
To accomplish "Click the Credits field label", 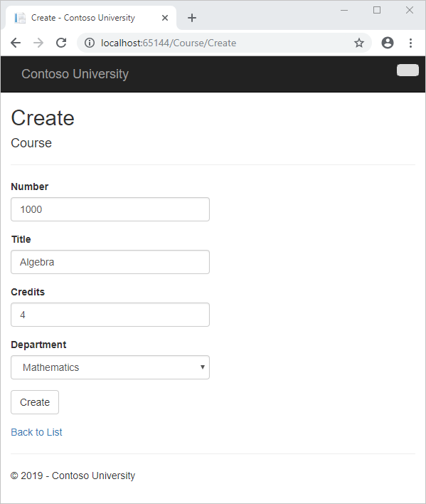I will (28, 292).
